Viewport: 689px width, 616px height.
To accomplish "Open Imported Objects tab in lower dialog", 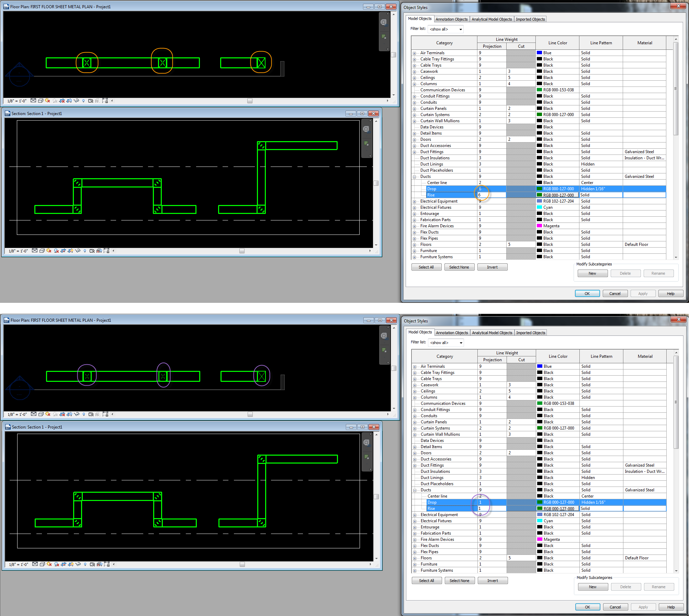I will 530,333.
